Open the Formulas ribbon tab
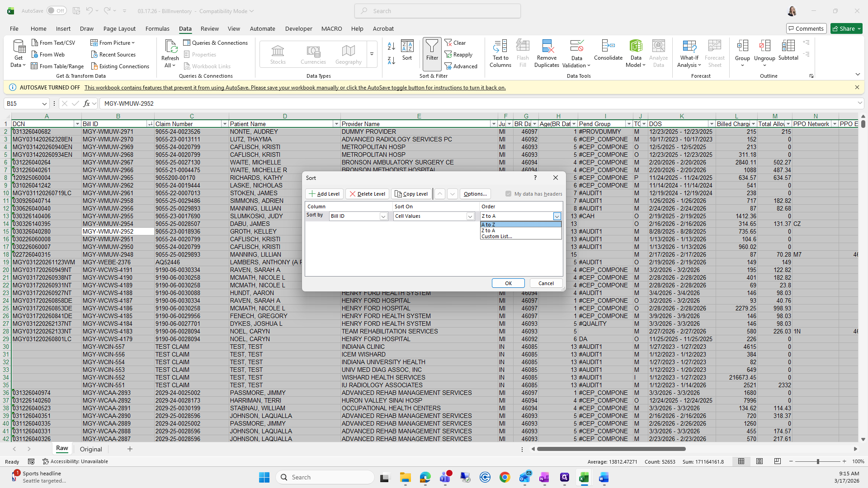 pyautogui.click(x=157, y=28)
